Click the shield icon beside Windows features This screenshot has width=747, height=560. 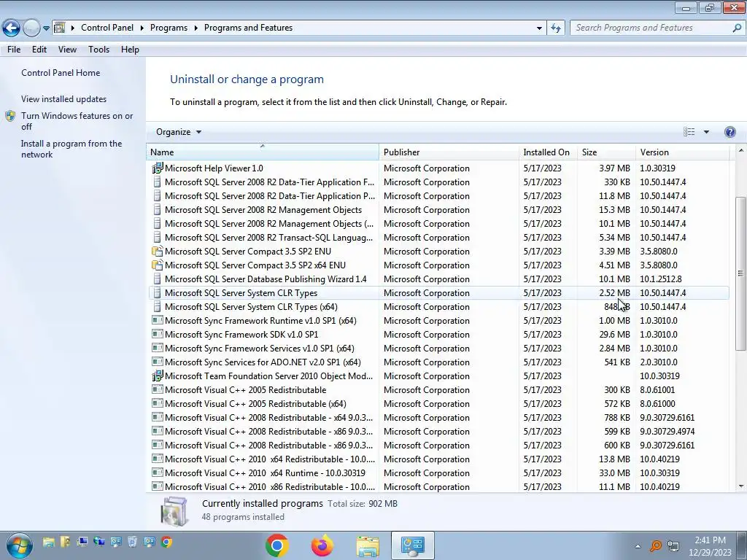(x=10, y=116)
